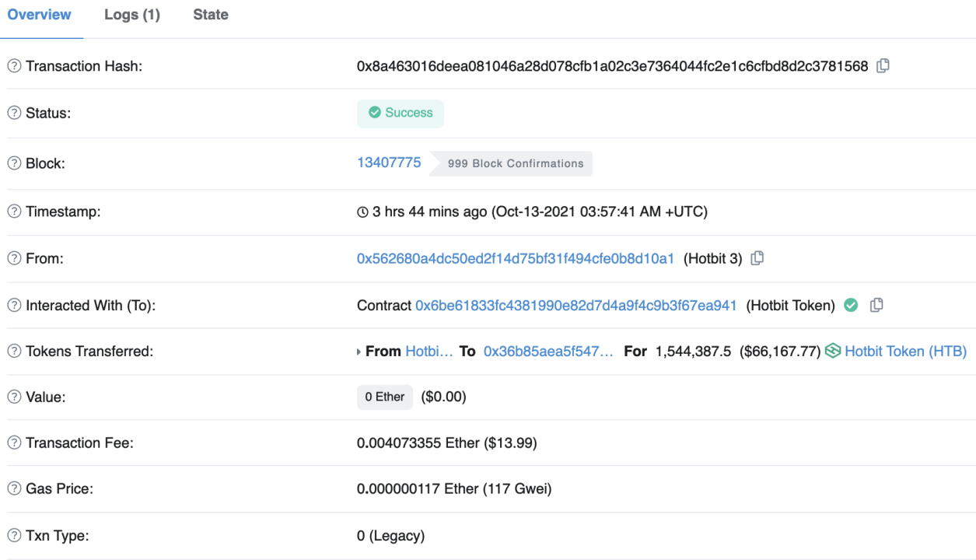Image resolution: width=976 pixels, height=560 pixels.
Task: Click help icon next to Status label
Action: [14, 114]
